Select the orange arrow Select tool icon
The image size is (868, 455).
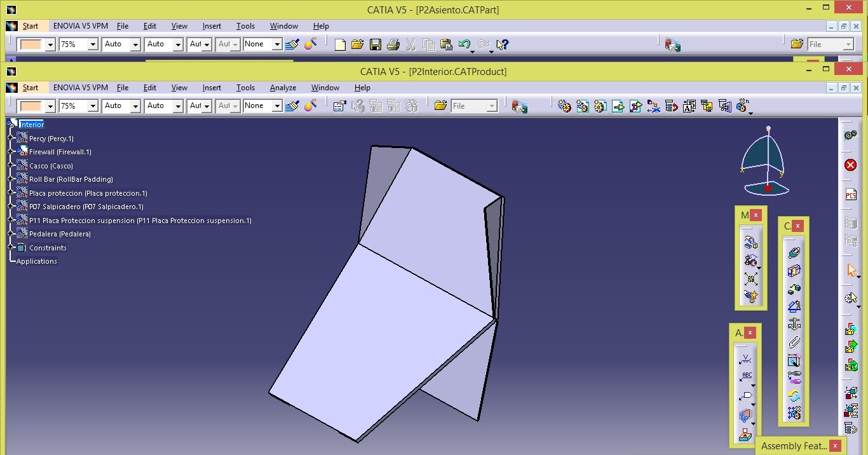point(851,270)
